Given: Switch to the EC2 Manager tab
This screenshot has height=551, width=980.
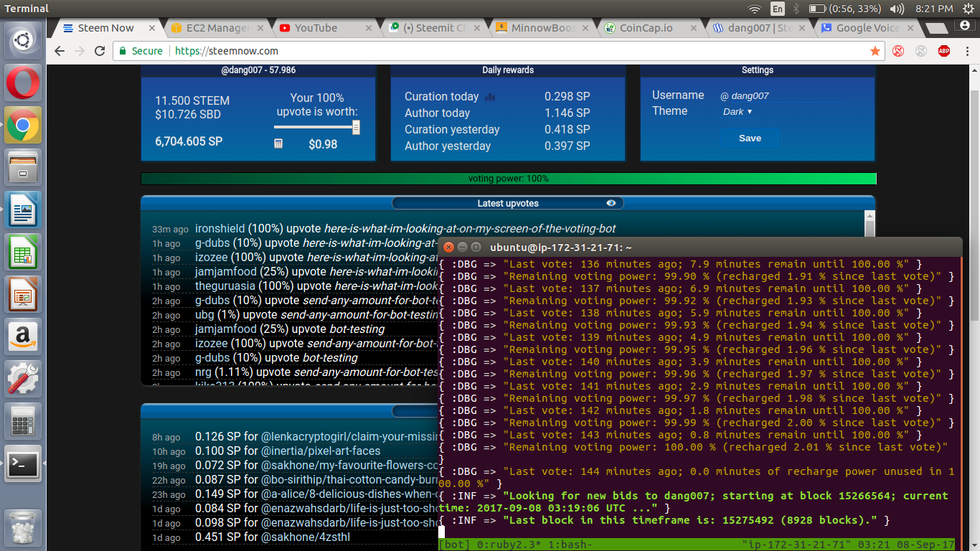Looking at the screenshot, I should pos(217,28).
